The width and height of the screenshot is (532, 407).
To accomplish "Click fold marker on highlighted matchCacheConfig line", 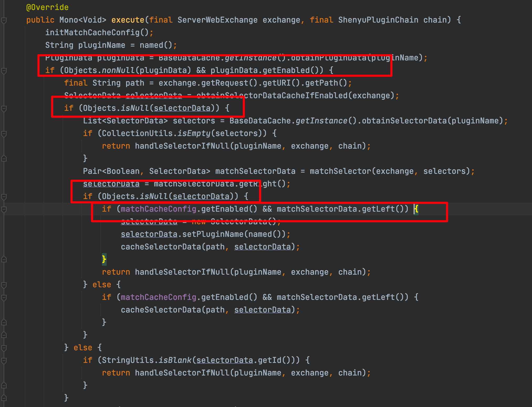I will click(4, 209).
